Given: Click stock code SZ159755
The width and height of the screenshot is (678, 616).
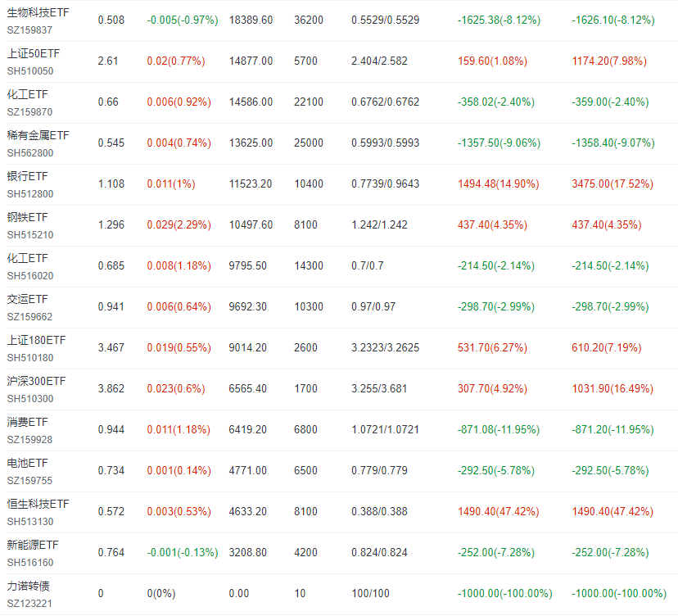Looking at the screenshot, I should (x=29, y=481).
